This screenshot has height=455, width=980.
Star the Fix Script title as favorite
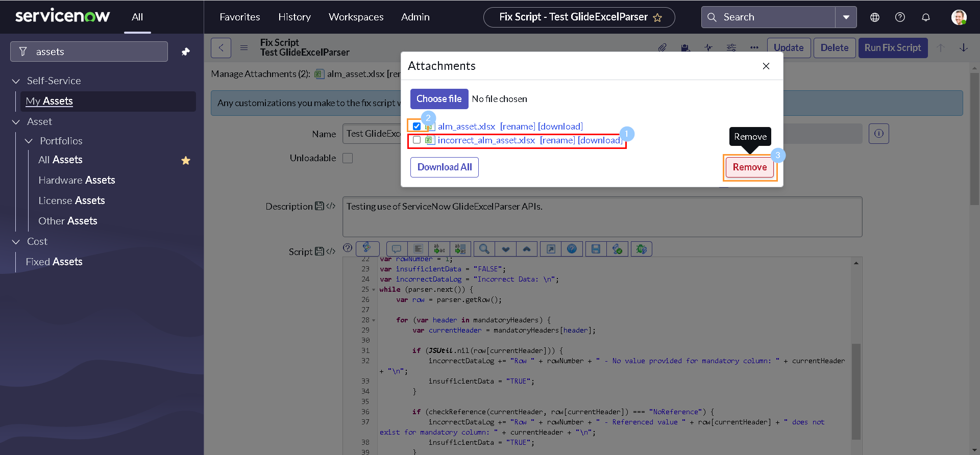tap(657, 18)
